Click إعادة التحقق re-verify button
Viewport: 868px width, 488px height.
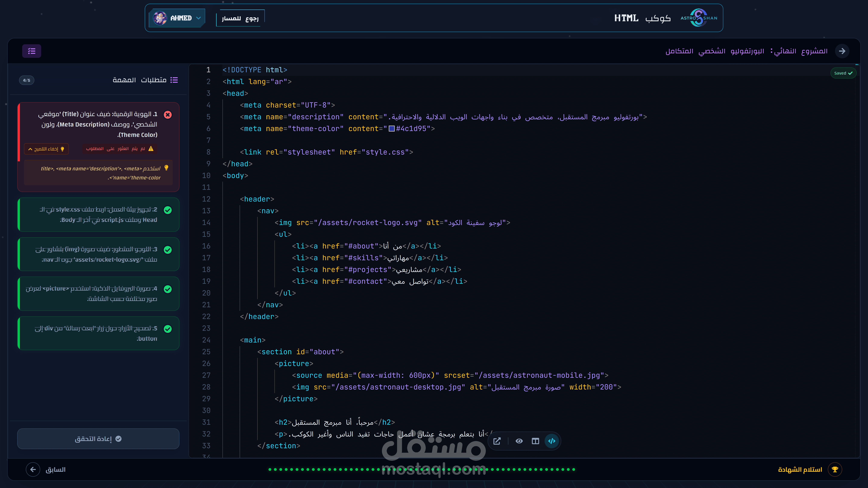(x=98, y=438)
